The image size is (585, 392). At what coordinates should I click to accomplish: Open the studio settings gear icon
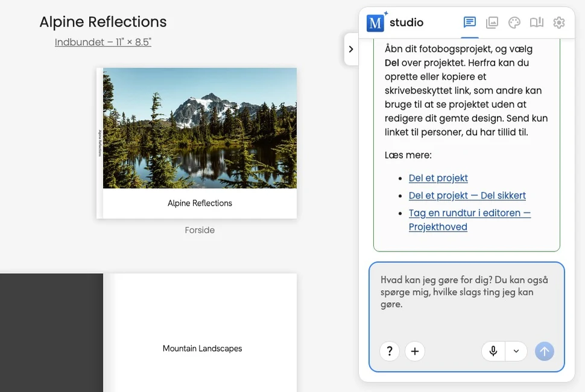[x=559, y=22]
